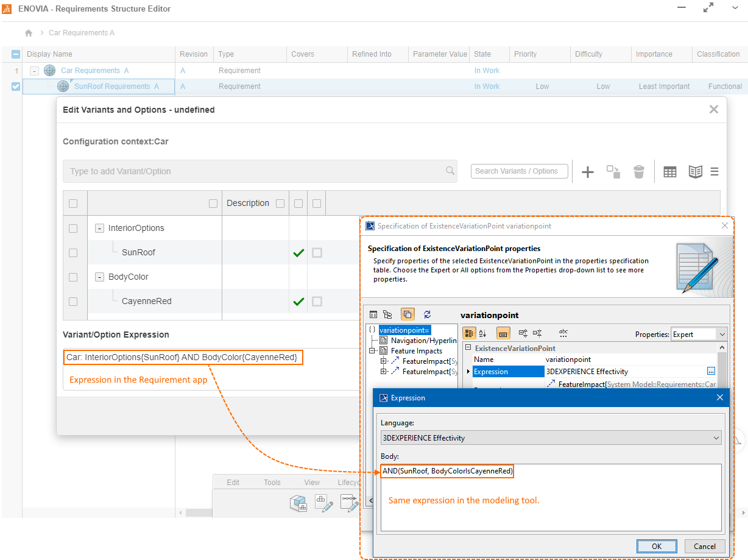Click the refresh icon in specification panel
This screenshot has width=748, height=560.
pos(427,314)
